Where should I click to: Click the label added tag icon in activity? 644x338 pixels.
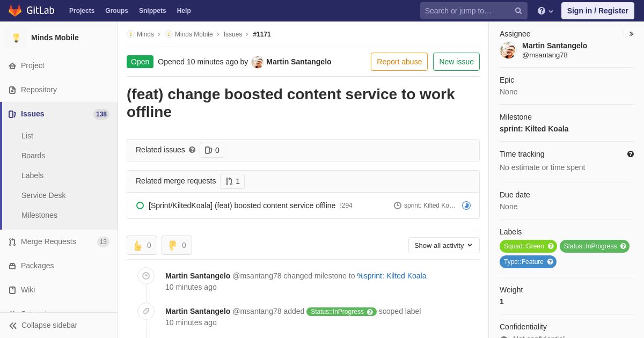(146, 311)
